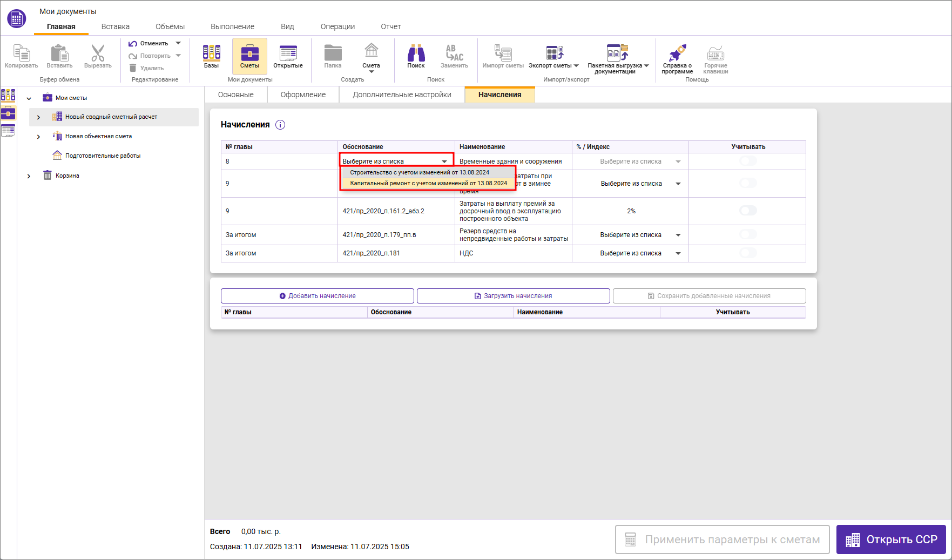Toggle Учитывать for Резерв средств row
Image resolution: width=952 pixels, height=560 pixels.
tap(748, 234)
